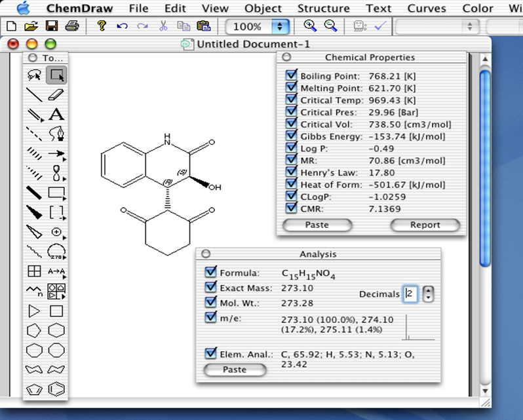Click the Decimals input field
The width and height of the screenshot is (523, 420).
[410, 294]
